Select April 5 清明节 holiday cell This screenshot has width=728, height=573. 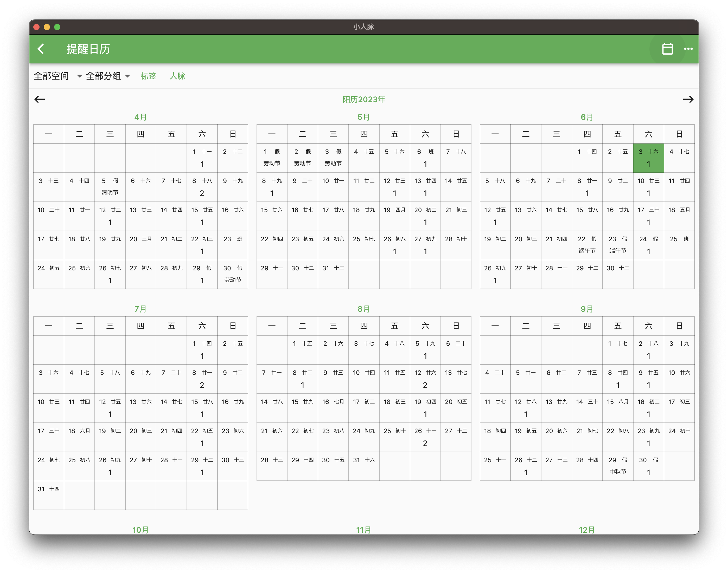click(x=110, y=187)
